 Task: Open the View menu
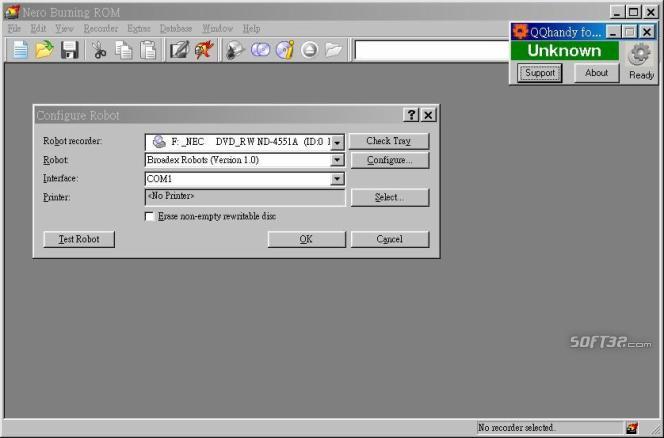pos(64,28)
